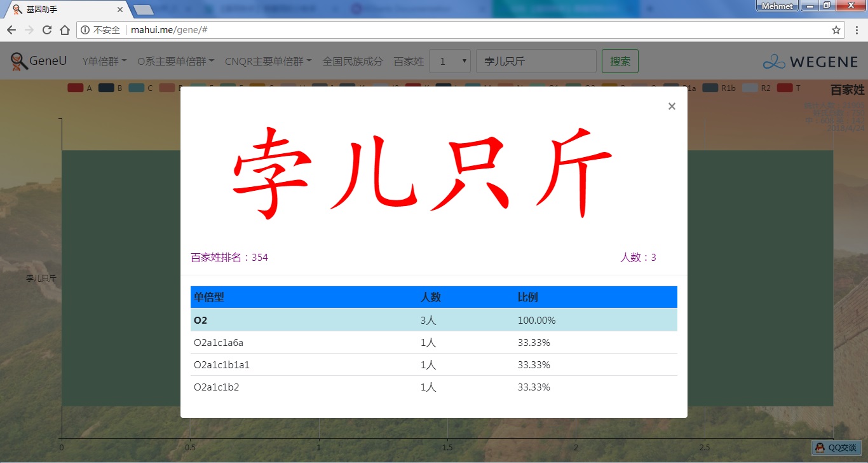
Task: Click the site security info icon
Action: [x=86, y=30]
